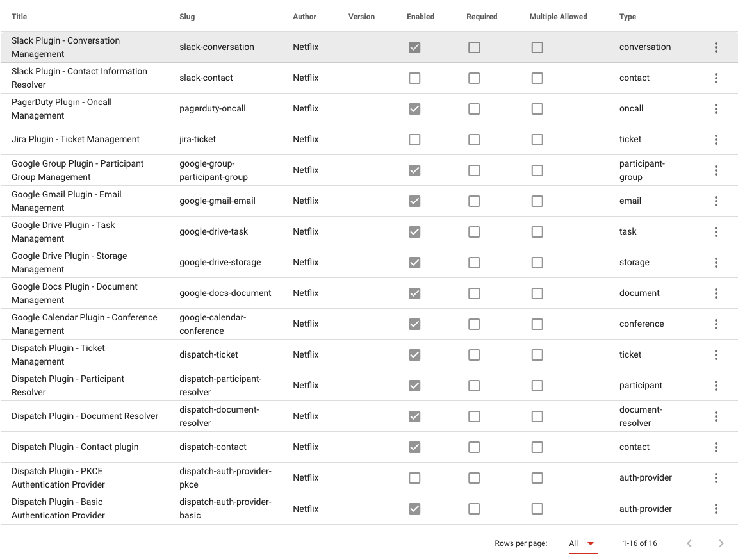Open actions menu for Dispatch Document Resolver

click(716, 416)
